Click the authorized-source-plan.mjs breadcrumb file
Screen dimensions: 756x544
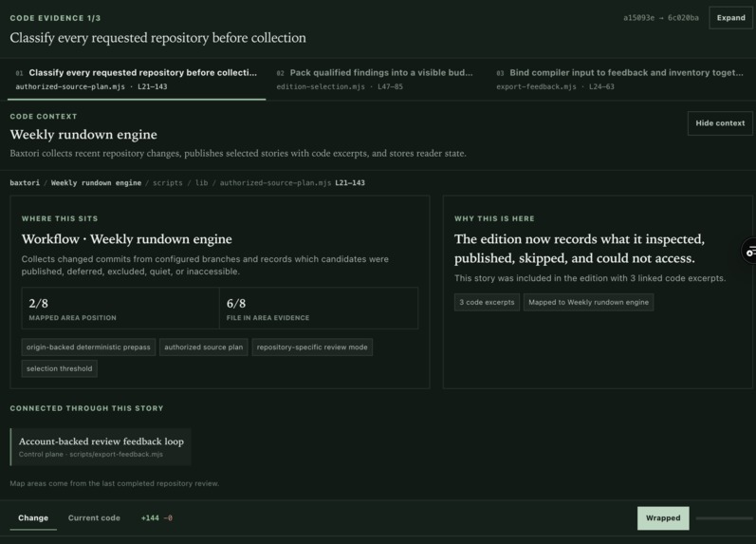(x=275, y=183)
